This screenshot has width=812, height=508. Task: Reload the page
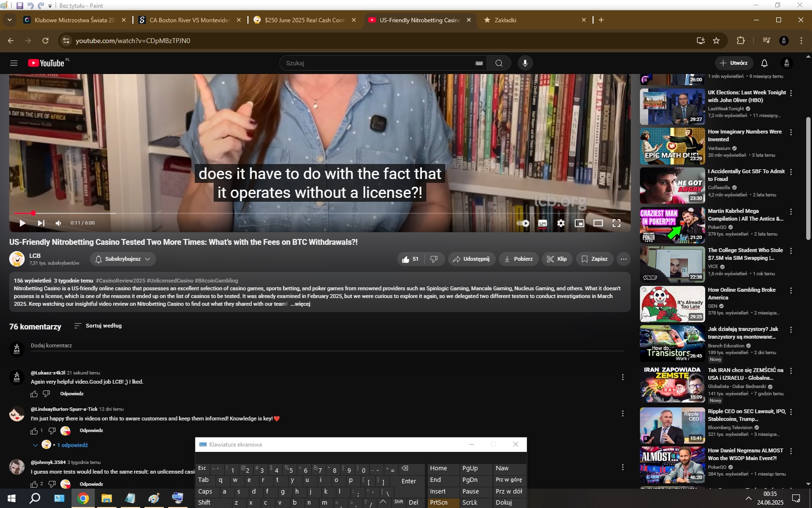pos(45,41)
